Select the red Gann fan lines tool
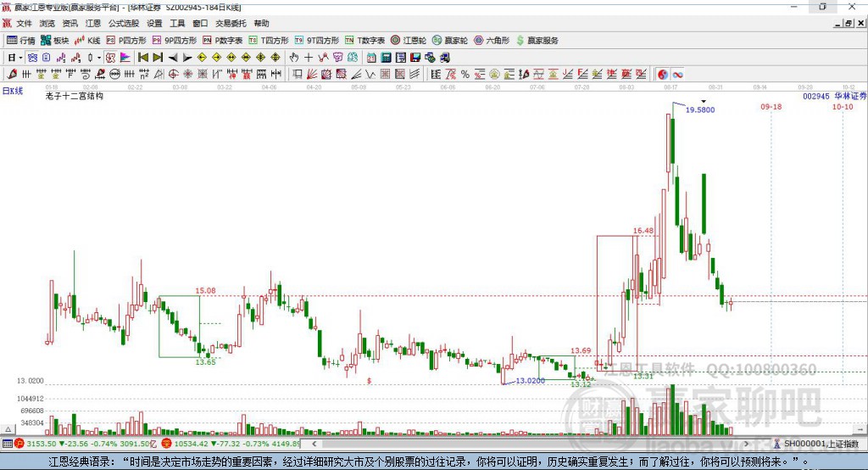868x470 pixels. tap(312, 75)
